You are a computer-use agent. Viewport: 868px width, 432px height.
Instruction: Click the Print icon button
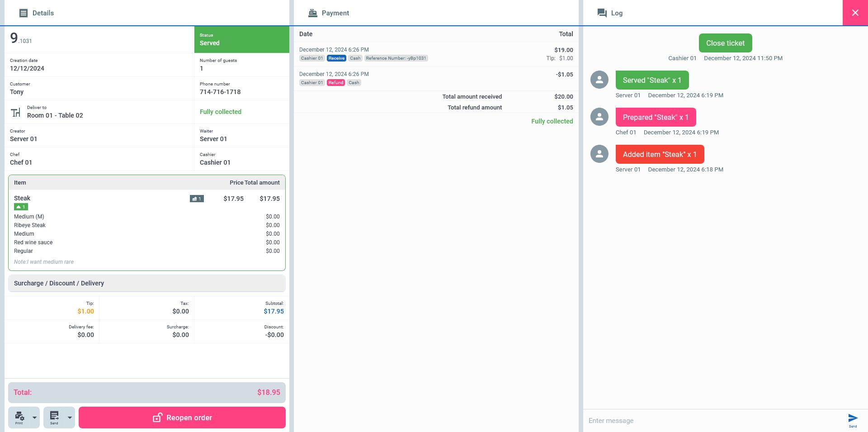click(x=19, y=418)
